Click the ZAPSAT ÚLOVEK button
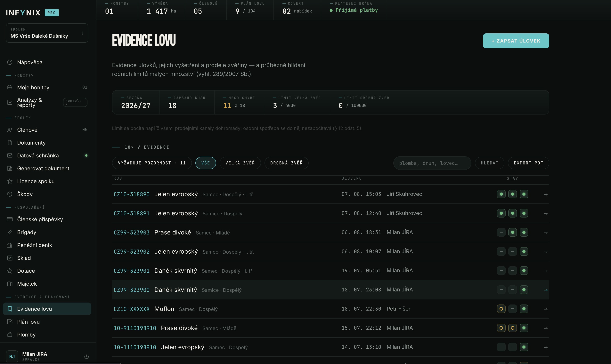Viewport: 611px width, 364px height. tap(516, 41)
